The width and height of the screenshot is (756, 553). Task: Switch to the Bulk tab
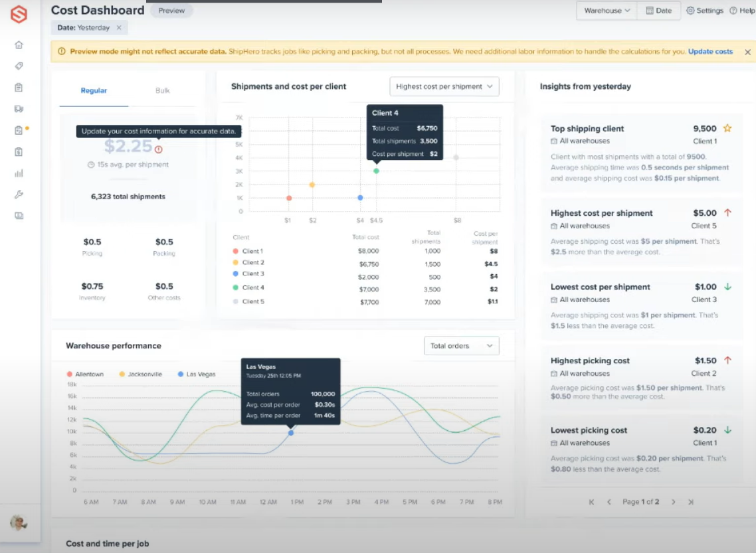(163, 90)
